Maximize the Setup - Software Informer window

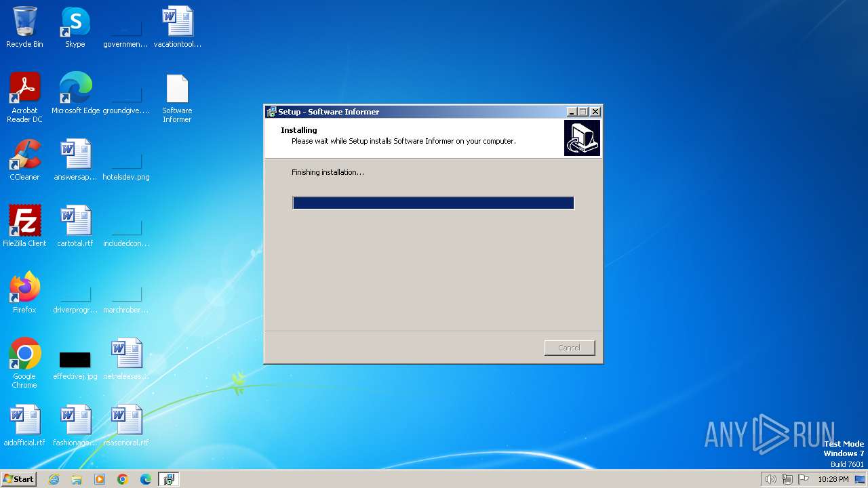click(x=583, y=112)
